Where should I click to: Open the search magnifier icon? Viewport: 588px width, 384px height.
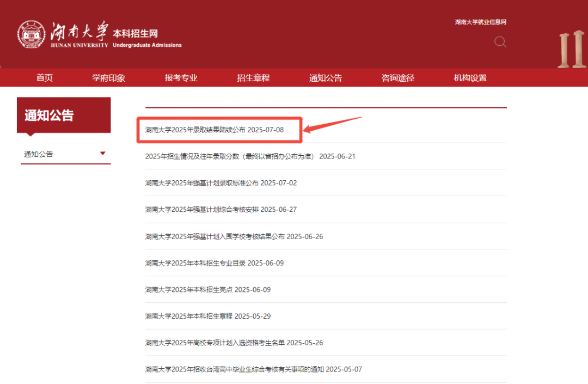tap(500, 42)
